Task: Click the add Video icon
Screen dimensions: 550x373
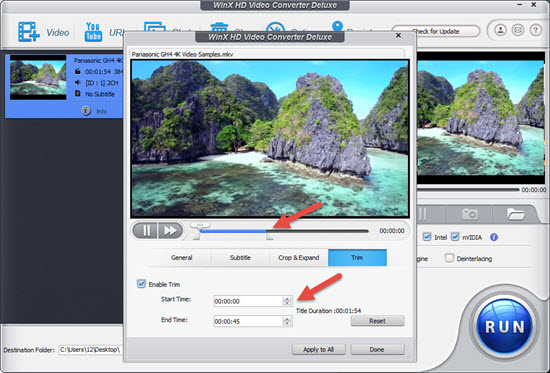Action: click(x=28, y=32)
